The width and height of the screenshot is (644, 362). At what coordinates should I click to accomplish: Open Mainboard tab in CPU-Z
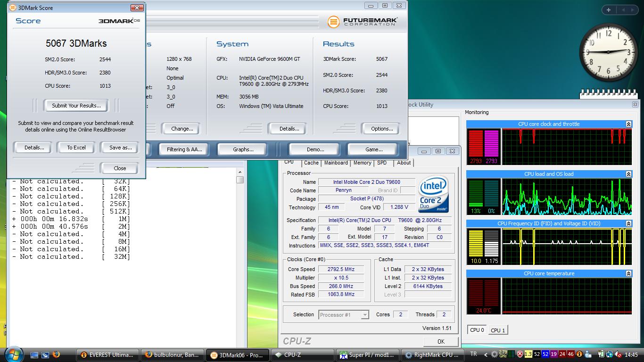336,163
